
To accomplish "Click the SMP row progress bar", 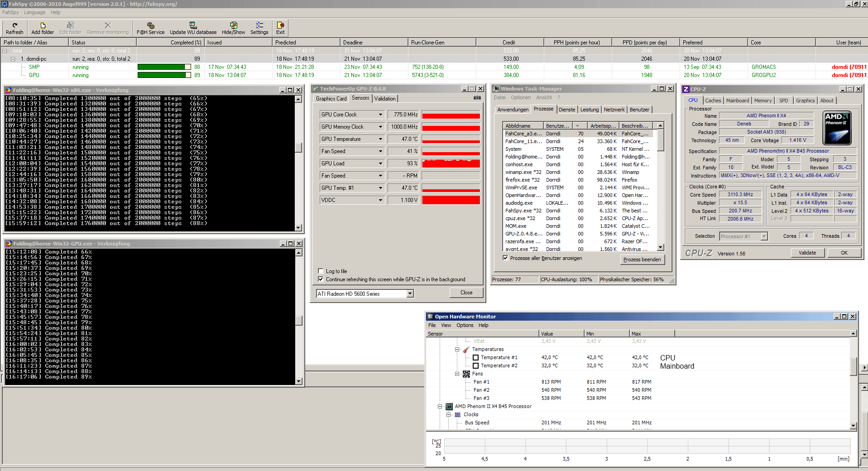I will (x=164, y=67).
